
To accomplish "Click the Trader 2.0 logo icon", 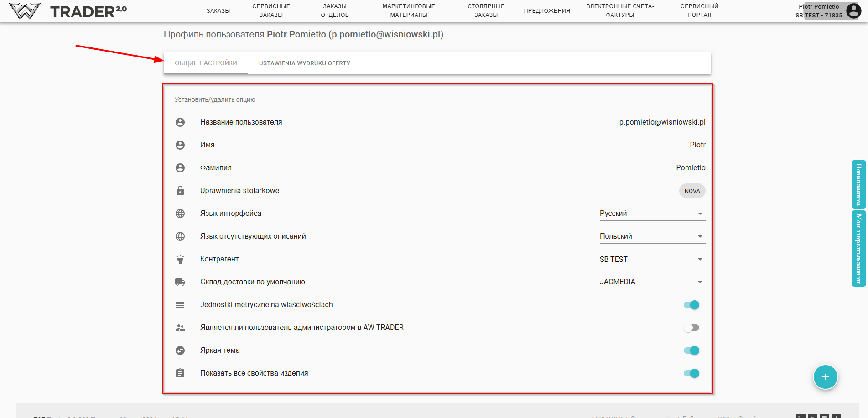I will coord(25,11).
